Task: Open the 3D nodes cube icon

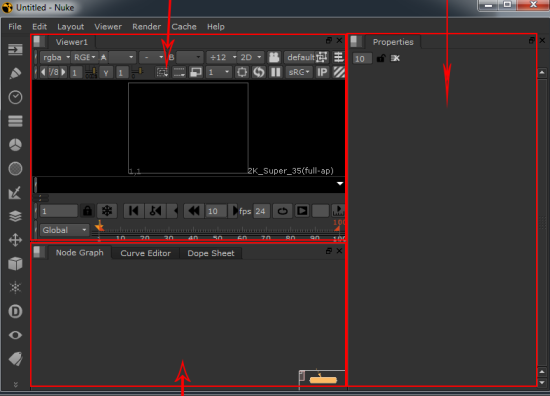Action: click(15, 264)
